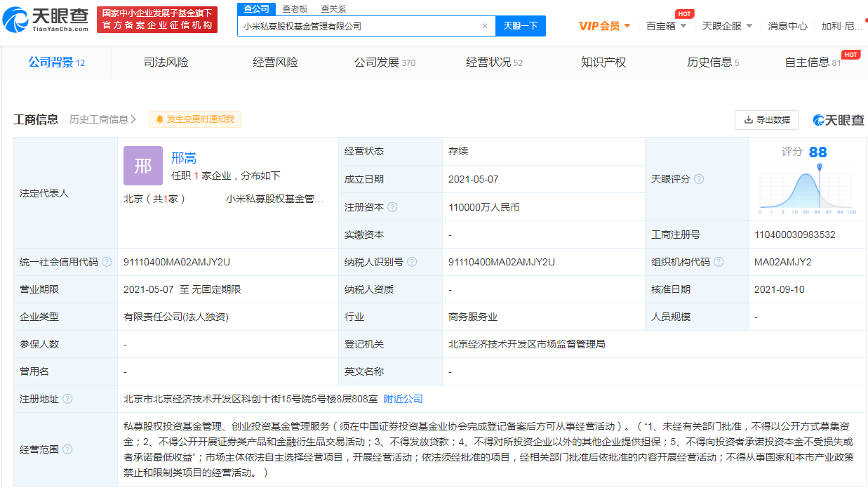The width and height of the screenshot is (868, 488).
Task: Switch to 公司发展 section tab
Action: [x=385, y=62]
